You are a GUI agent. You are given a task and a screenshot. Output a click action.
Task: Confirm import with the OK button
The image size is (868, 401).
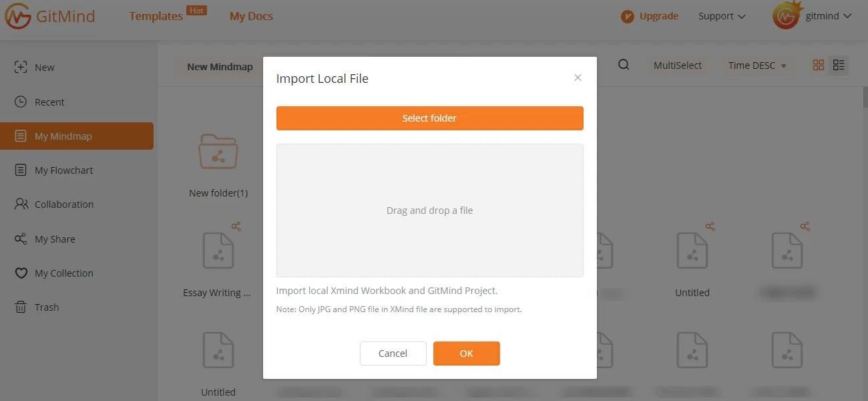(467, 354)
